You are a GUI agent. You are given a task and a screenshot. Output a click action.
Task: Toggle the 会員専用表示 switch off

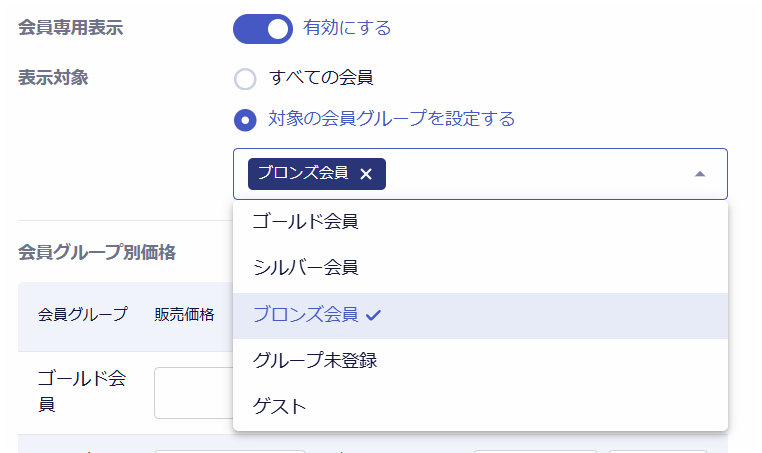tap(262, 29)
